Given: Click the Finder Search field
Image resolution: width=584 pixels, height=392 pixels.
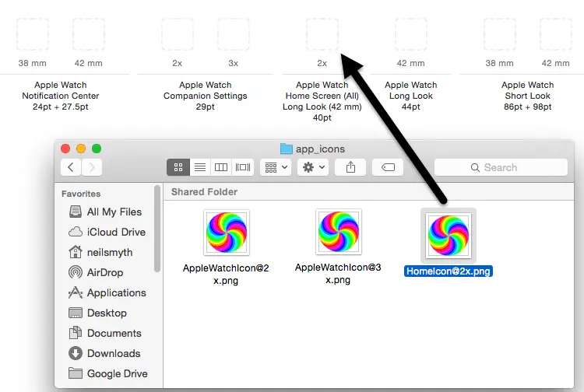Looking at the screenshot, I should (x=501, y=167).
